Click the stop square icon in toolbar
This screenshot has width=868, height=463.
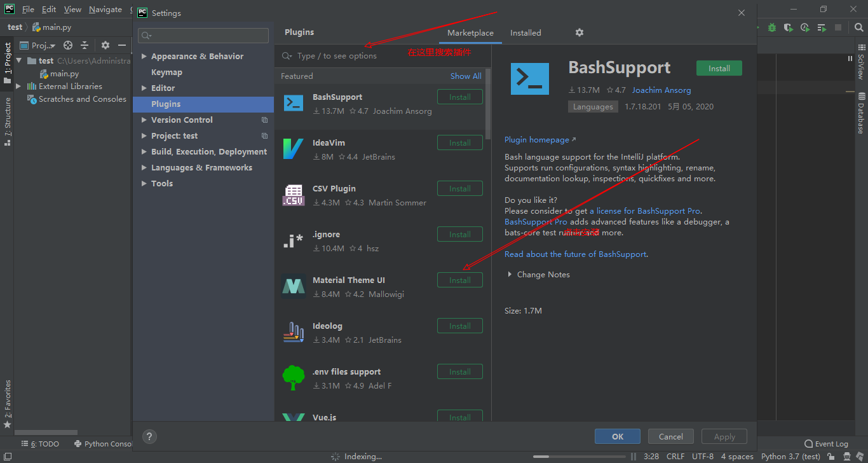click(x=838, y=27)
